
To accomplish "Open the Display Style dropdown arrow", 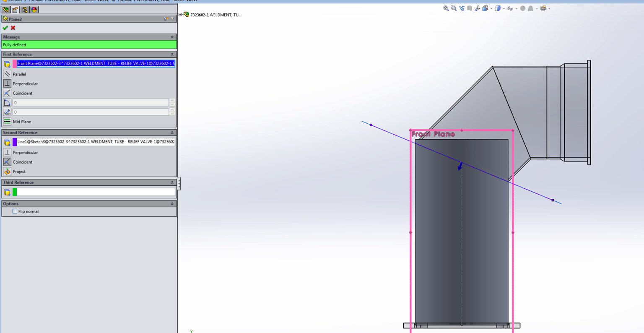I will [x=504, y=8].
